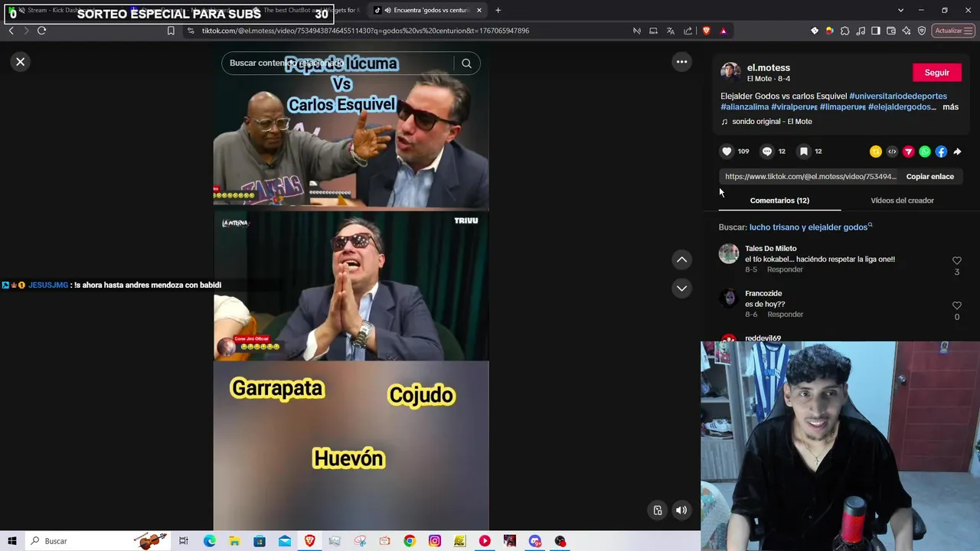Click the Windows taskbar 'Buscar' search box
Image resolution: width=980 pixels, height=551 pixels.
[x=98, y=541]
